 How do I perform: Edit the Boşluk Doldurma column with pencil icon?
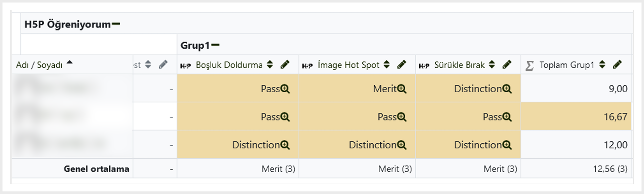(x=285, y=64)
